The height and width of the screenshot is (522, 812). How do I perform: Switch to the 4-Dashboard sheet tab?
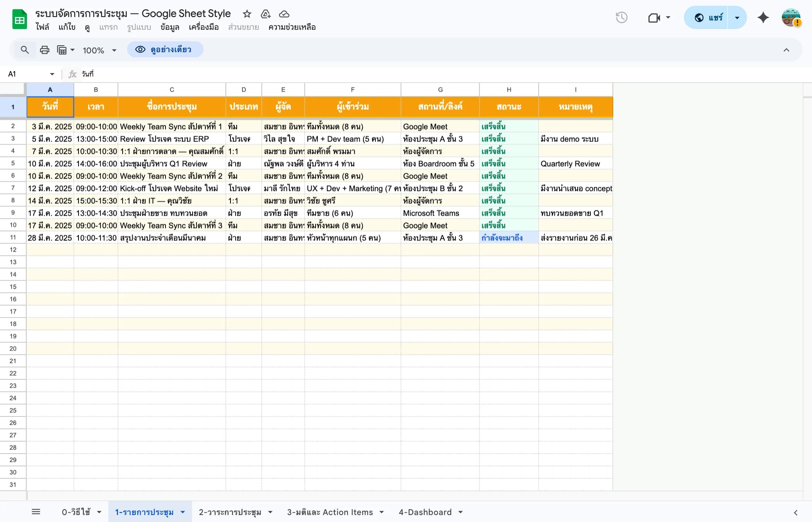(x=425, y=512)
